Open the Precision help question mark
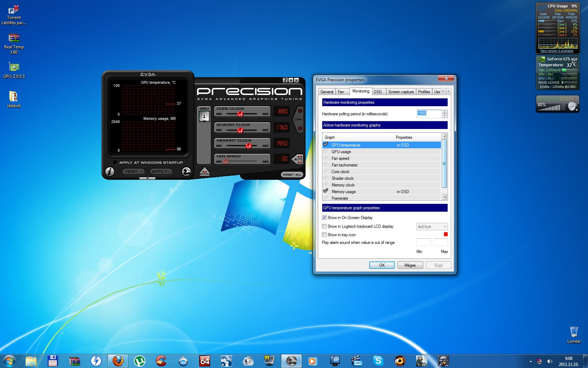Viewport: 588px width, 368px height. (285, 80)
